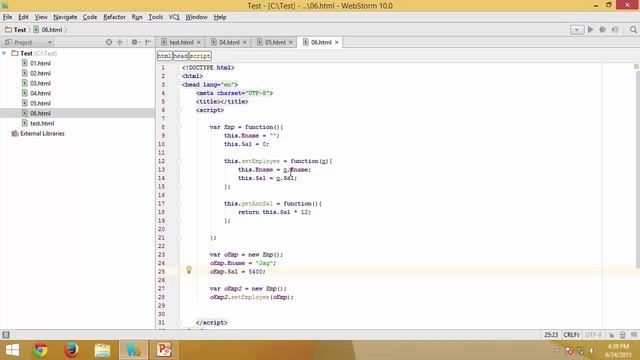Open the run configuration dropdown
640x360 pixels.
[x=577, y=30]
